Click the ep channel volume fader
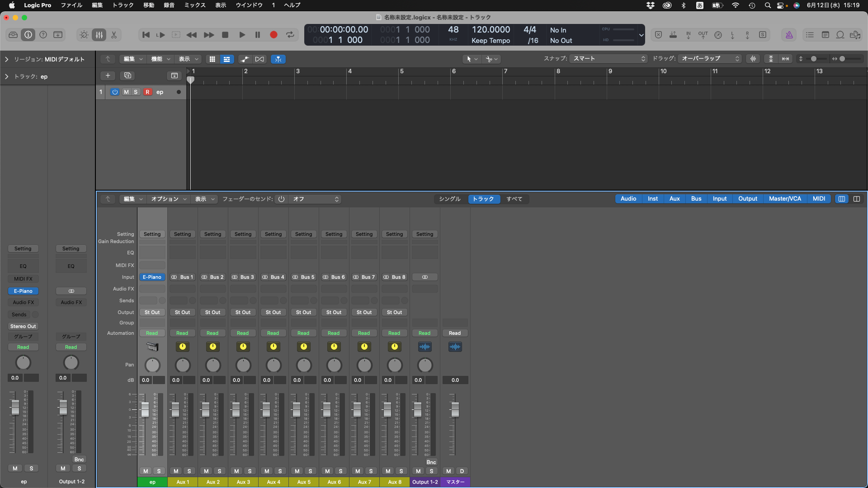Screen dimensions: 868x488 tap(145, 409)
